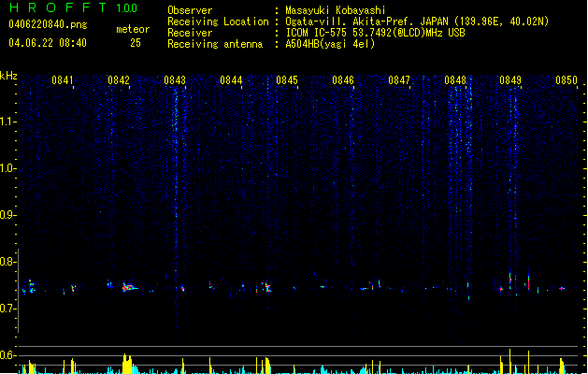The height and width of the screenshot is (374, 588).
Task: Click the HROFFT 1.0.0 title text
Action: click(x=73, y=7)
